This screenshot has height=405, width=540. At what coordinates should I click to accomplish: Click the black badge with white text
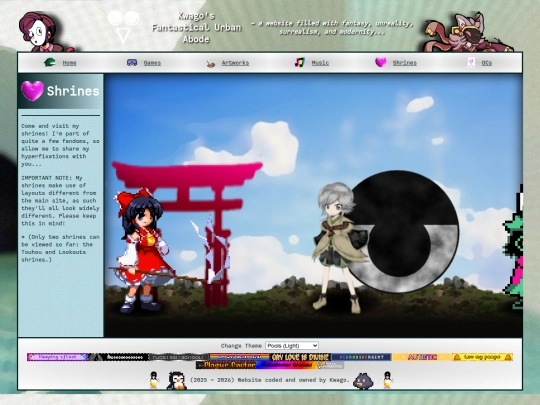click(118, 357)
